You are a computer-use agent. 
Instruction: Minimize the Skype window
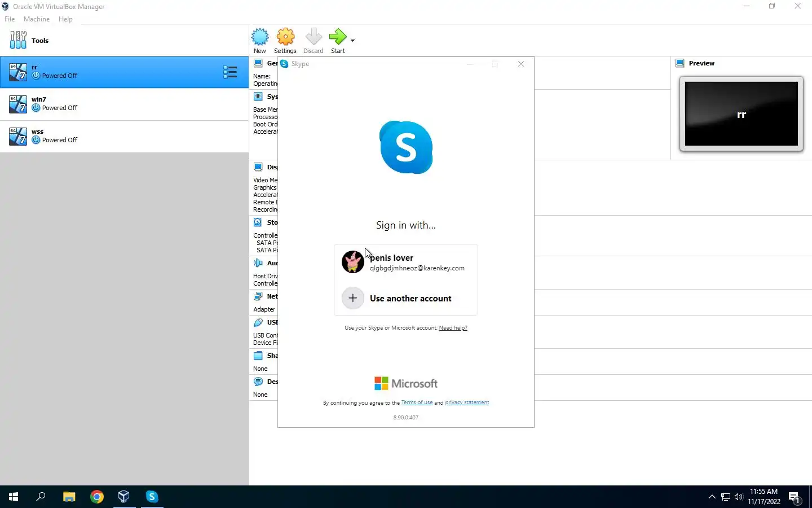[470, 64]
